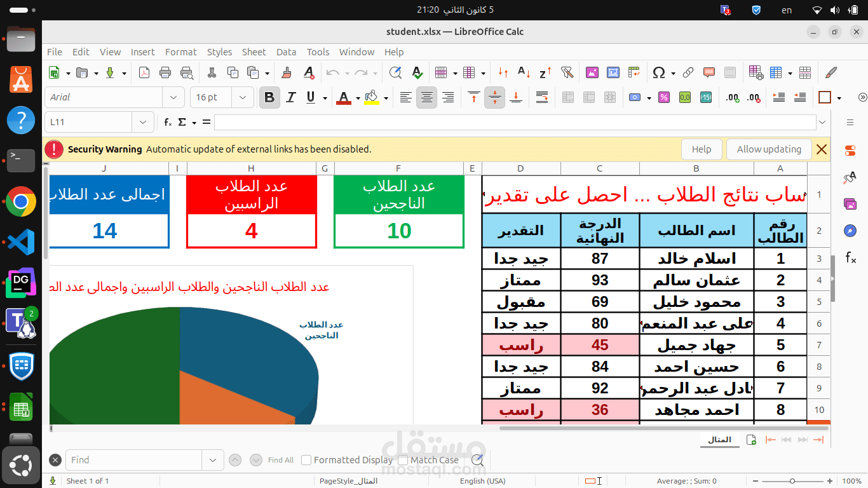Screen dimensions: 868x488
Task: Apply the red font color swatch
Action: [x=344, y=98]
